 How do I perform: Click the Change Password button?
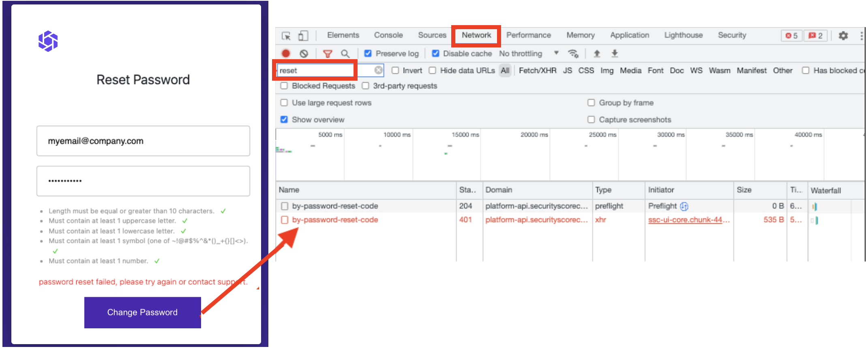pyautogui.click(x=143, y=313)
